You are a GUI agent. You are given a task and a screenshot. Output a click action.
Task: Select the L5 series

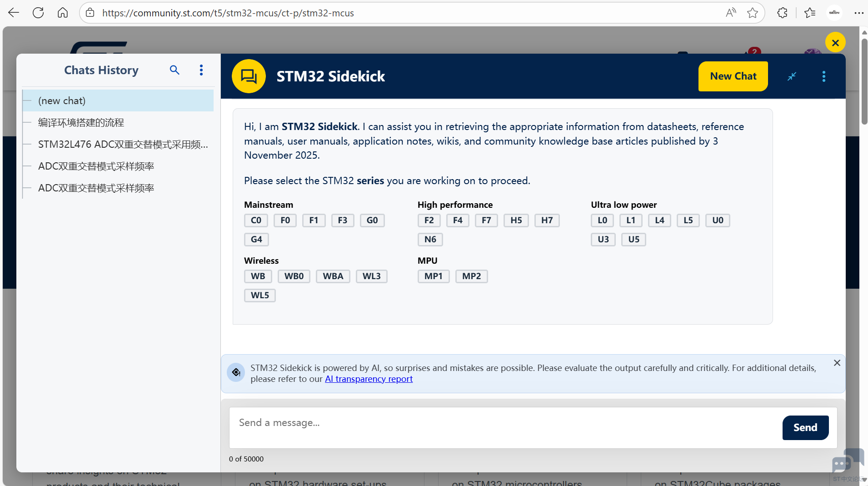pos(688,220)
